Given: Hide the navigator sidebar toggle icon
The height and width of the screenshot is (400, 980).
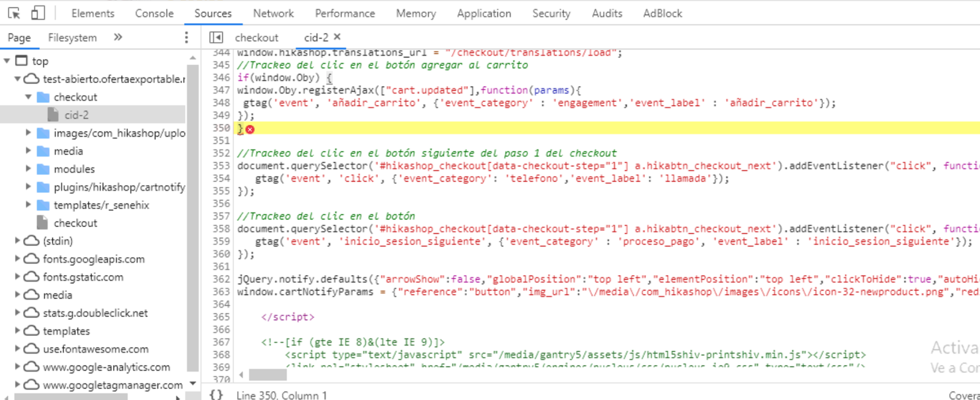Looking at the screenshot, I should tap(216, 37).
